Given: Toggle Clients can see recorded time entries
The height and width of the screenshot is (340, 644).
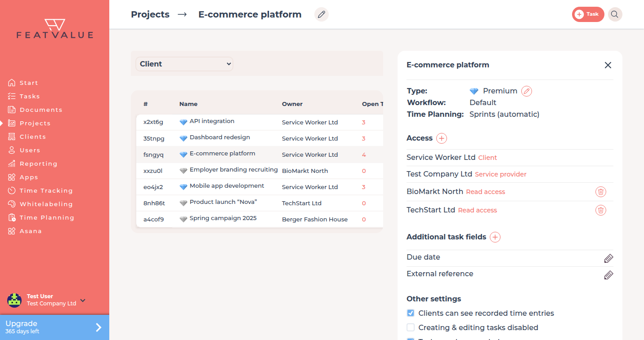Looking at the screenshot, I should (x=411, y=313).
